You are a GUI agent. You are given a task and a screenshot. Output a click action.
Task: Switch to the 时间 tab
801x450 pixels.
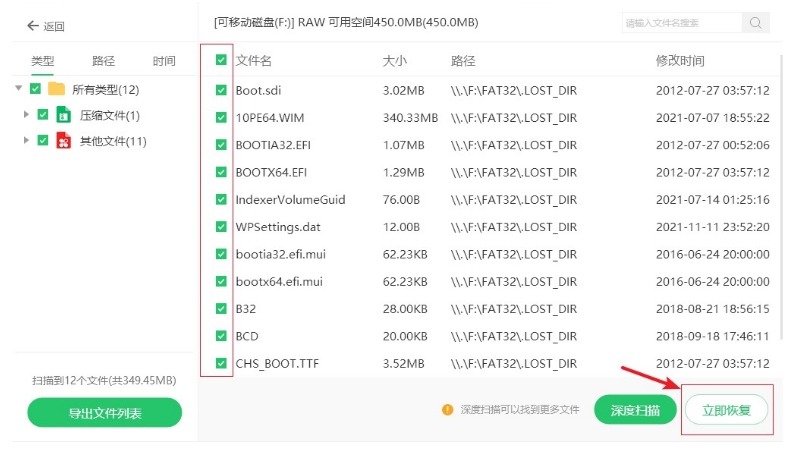click(164, 61)
